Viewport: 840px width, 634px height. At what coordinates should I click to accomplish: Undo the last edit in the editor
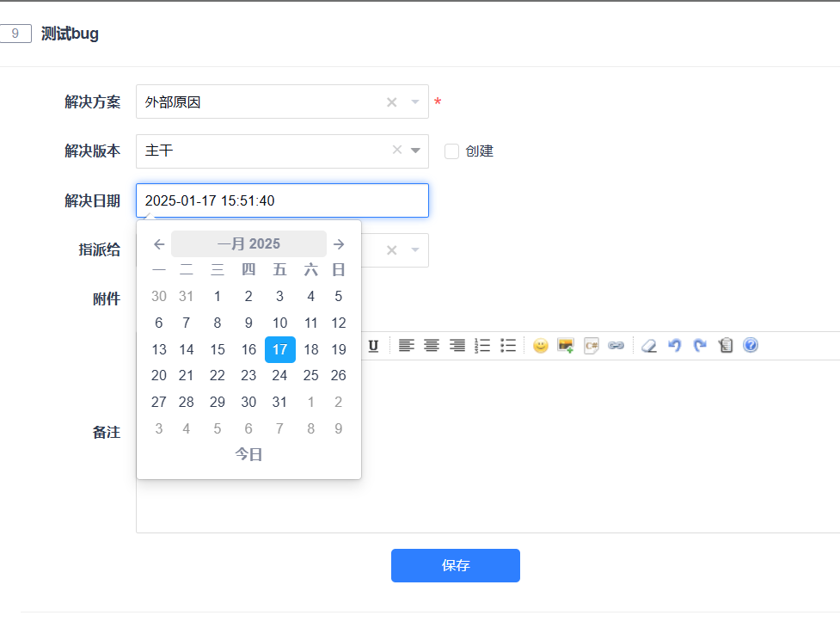675,346
